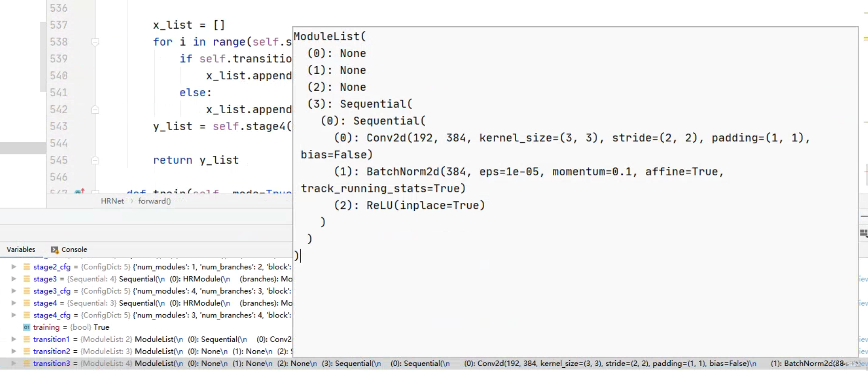868x371 pixels.
Task: Click the list icon beside stage4
Action: 27,303
